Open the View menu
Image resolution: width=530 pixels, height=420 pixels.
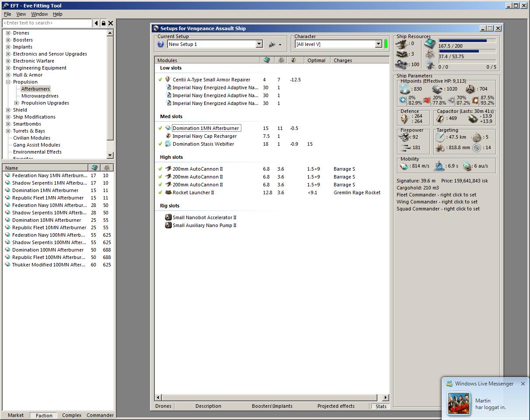pos(21,14)
